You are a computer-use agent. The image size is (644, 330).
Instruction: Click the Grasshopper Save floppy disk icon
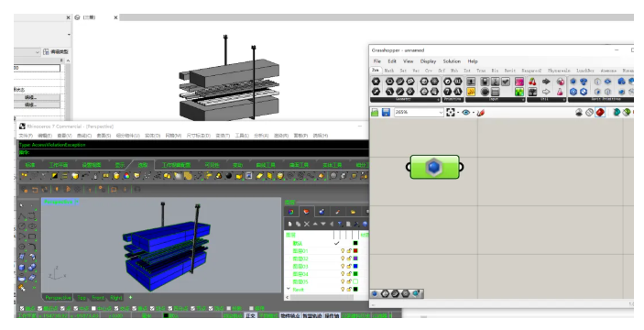tap(386, 112)
